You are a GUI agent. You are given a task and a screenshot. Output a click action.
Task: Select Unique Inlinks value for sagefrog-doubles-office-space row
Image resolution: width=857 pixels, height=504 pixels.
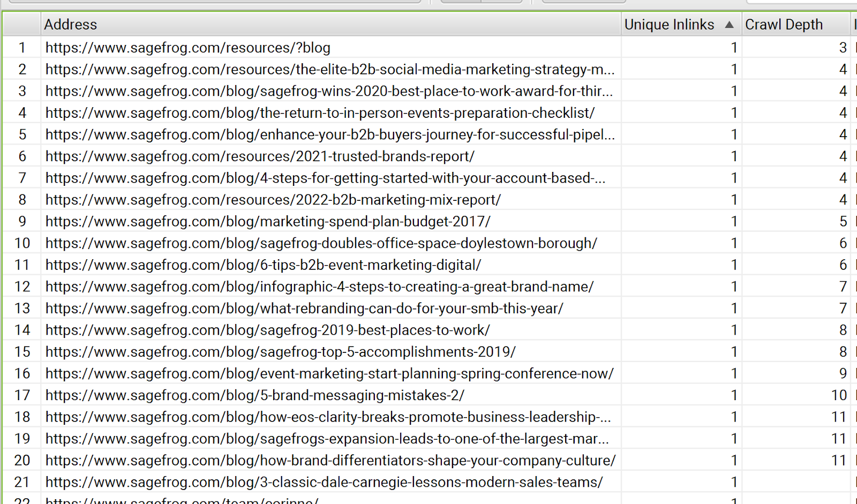(x=734, y=243)
